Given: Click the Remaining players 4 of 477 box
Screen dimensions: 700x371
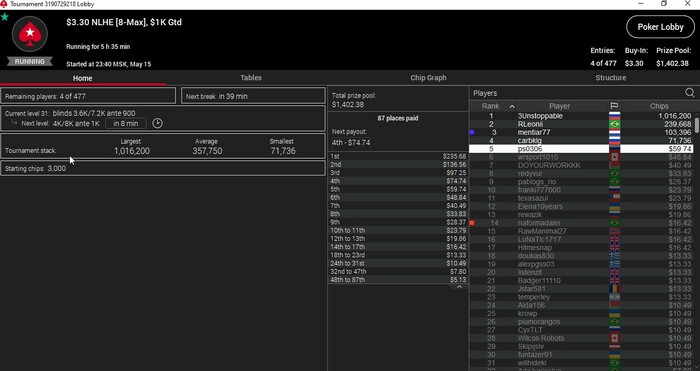Looking at the screenshot, I should click(x=88, y=96).
